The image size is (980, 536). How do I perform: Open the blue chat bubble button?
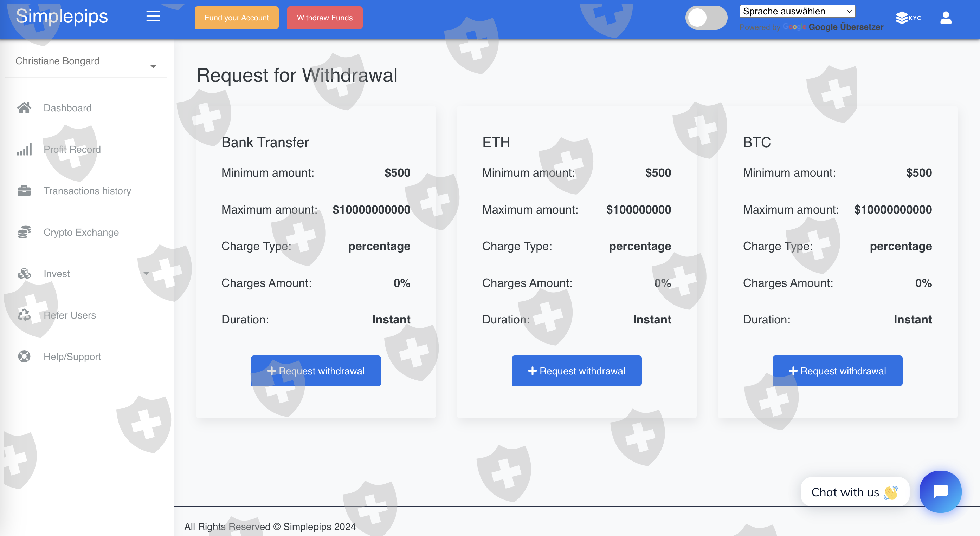click(x=940, y=491)
